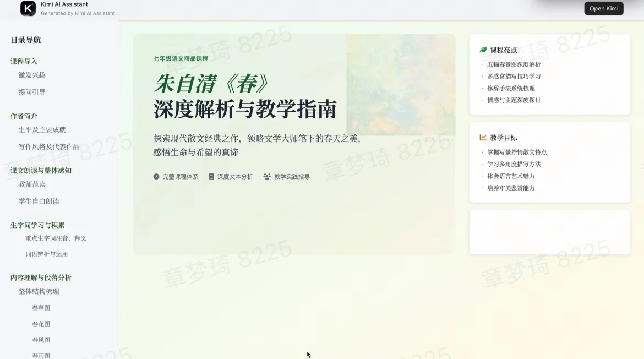Viewport: 644px width, 359px height.
Task: Click the leaf icon beside 课程亮点
Action: point(482,49)
